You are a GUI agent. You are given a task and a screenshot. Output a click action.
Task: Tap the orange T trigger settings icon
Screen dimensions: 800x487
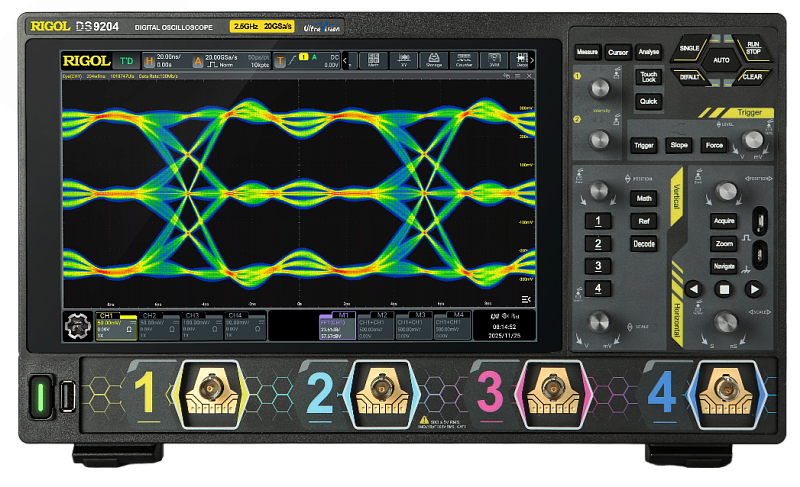[x=280, y=61]
